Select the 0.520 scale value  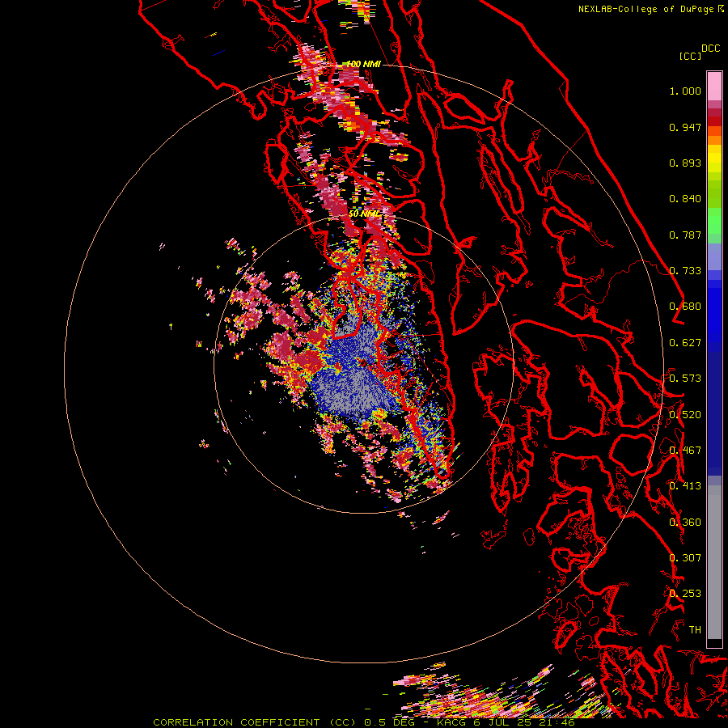pos(685,415)
